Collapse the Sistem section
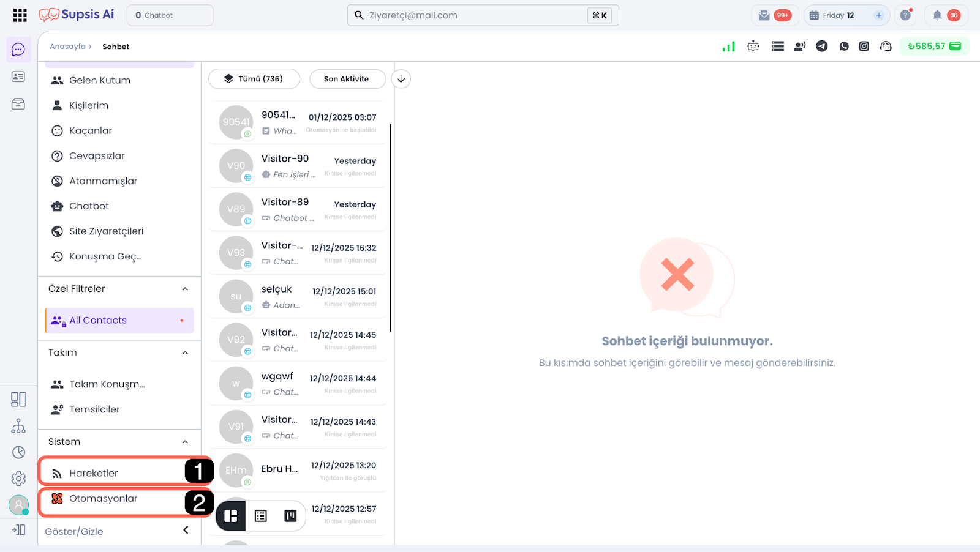The image size is (980, 552). tap(185, 442)
